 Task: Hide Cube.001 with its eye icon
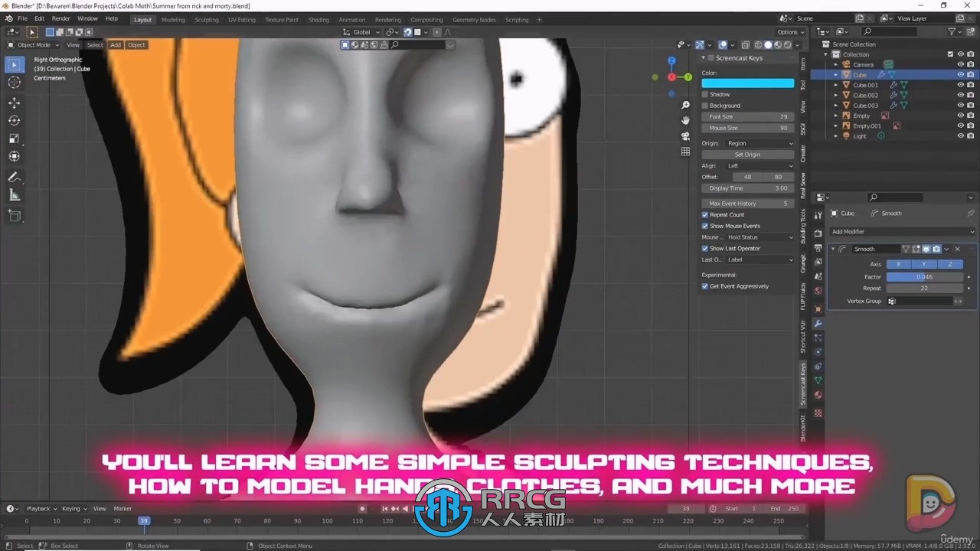pyautogui.click(x=960, y=85)
